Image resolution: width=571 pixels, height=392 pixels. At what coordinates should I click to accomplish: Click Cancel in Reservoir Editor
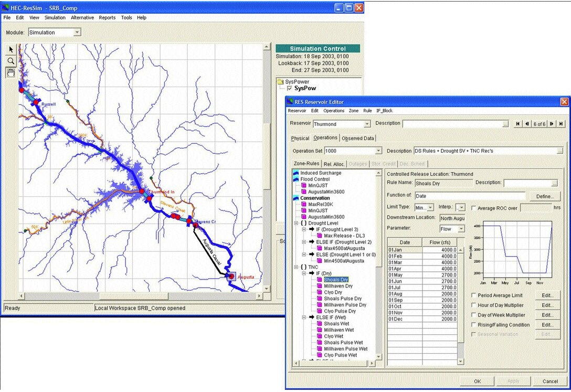pos(550,381)
